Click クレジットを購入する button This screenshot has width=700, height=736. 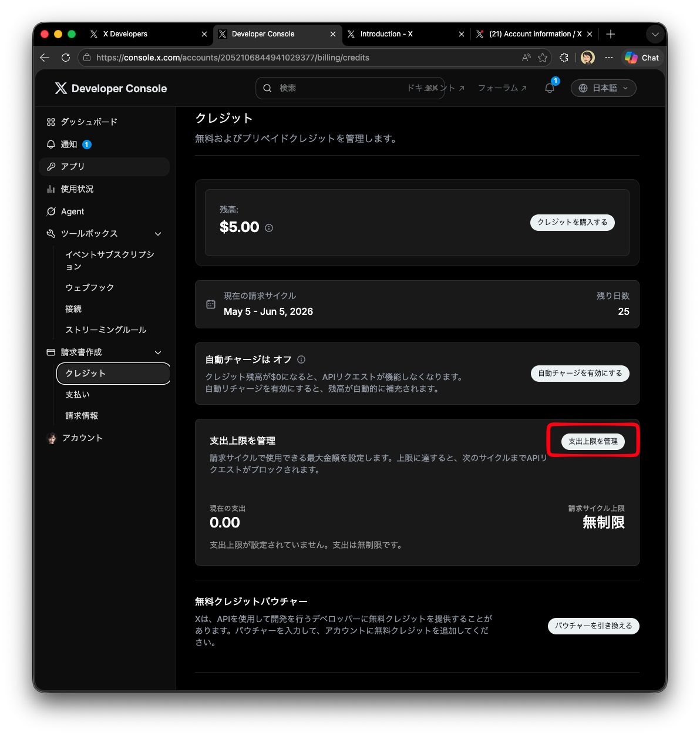tap(573, 222)
